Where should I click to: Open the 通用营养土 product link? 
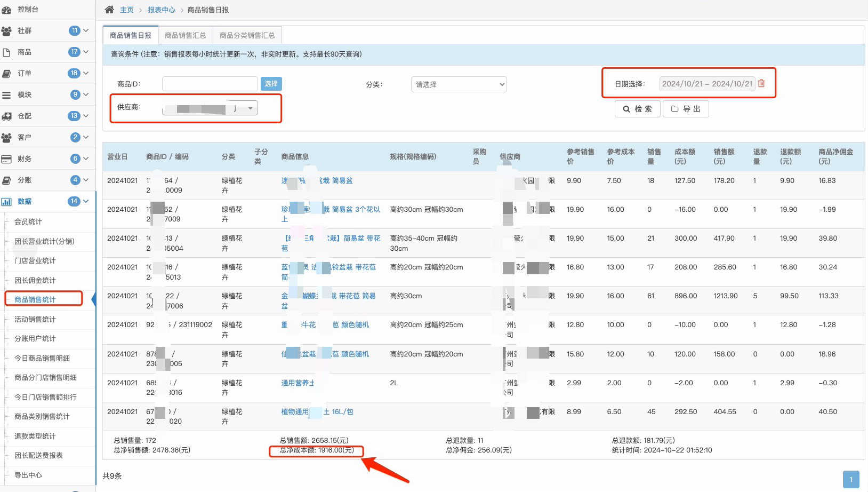pos(298,383)
